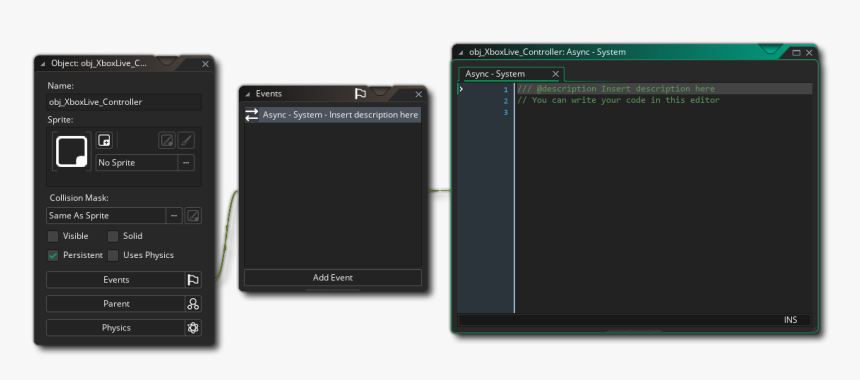This screenshot has width=860, height=380.
Task: Close the Object window
Action: 206,64
